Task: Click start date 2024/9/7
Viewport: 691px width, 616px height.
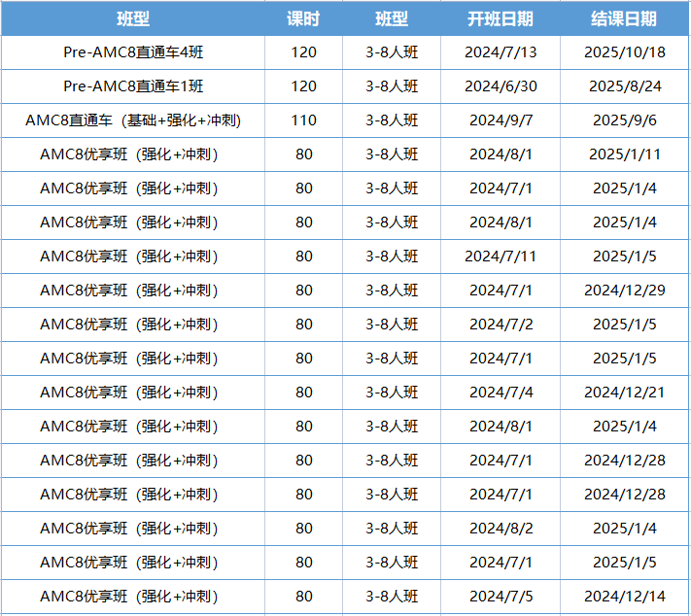Action: tap(501, 120)
